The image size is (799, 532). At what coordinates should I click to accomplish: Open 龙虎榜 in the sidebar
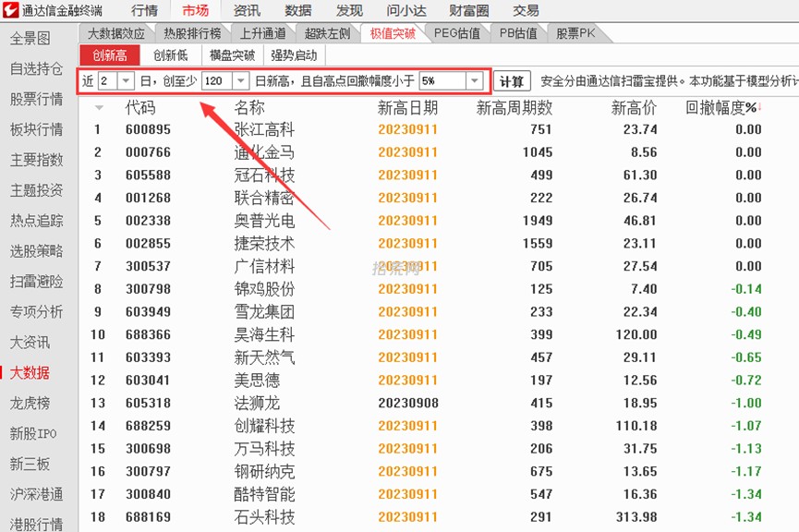[x=30, y=403]
